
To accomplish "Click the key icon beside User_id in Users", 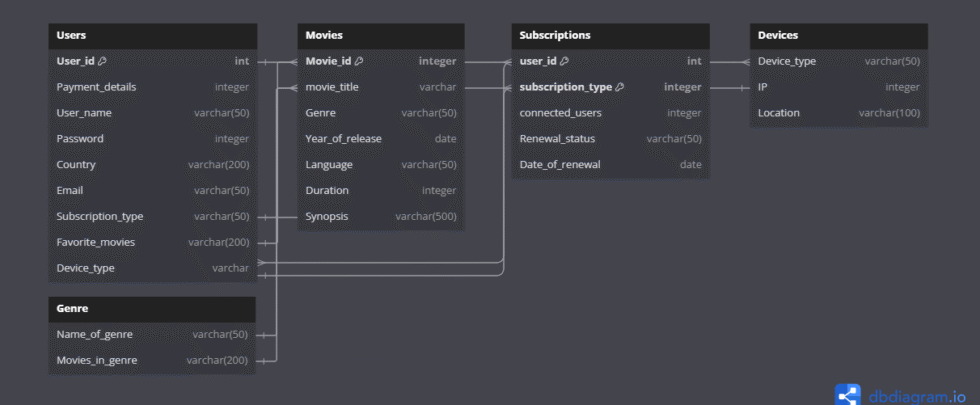I will coord(102,61).
